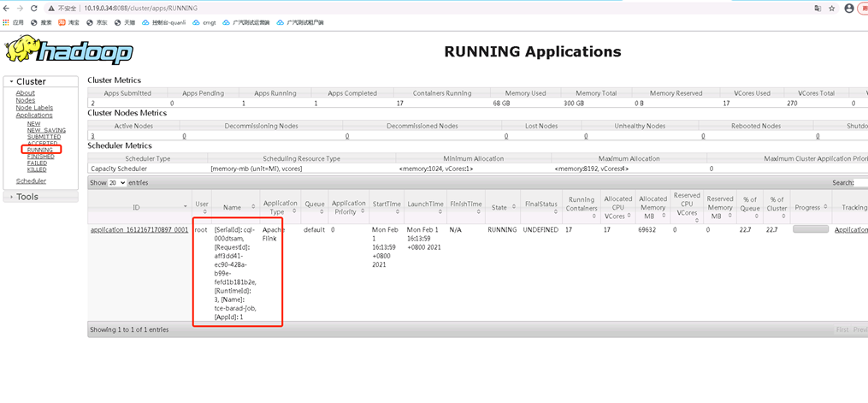The height and width of the screenshot is (403, 868).
Task: Open the translate page icon
Action: tap(817, 9)
